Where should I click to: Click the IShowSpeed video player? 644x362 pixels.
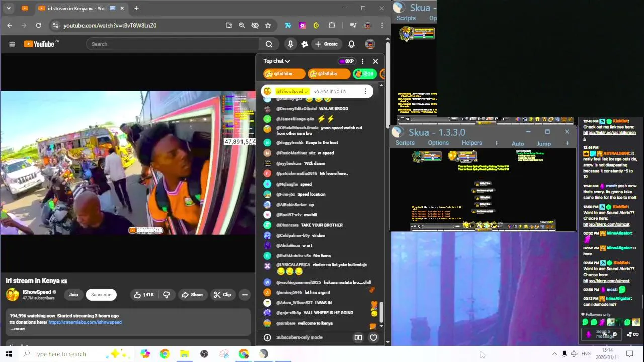click(x=128, y=163)
